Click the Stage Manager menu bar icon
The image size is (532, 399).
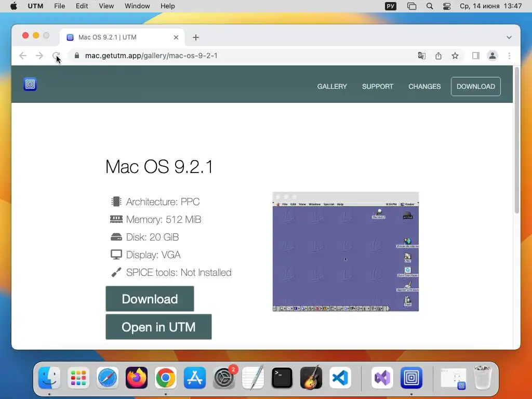411,6
